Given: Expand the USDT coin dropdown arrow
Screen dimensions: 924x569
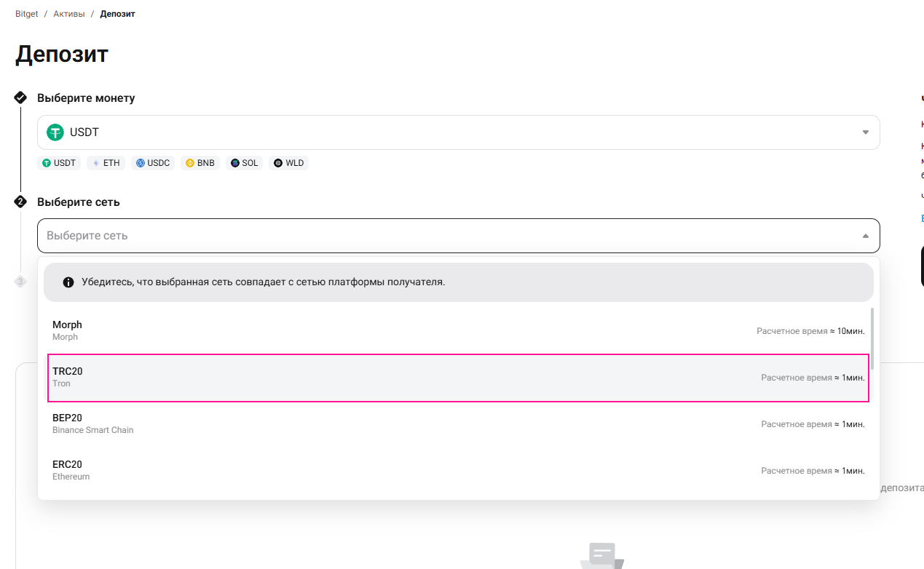Looking at the screenshot, I should tap(865, 132).
